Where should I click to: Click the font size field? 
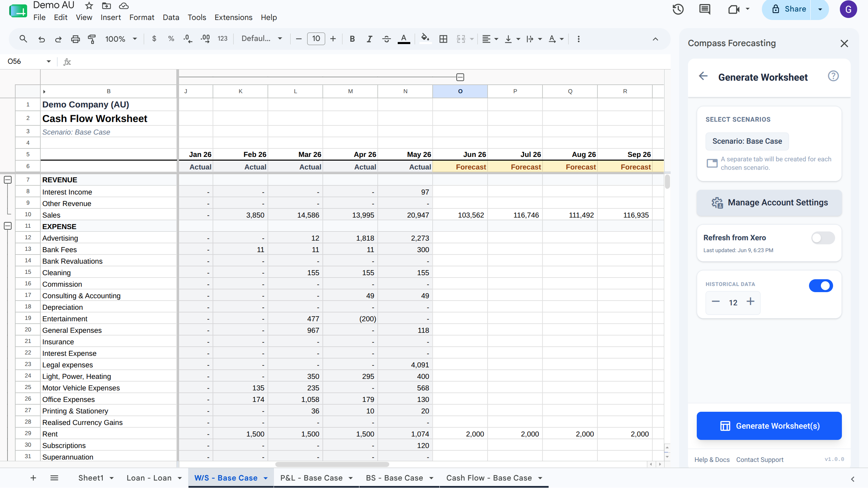click(x=316, y=39)
